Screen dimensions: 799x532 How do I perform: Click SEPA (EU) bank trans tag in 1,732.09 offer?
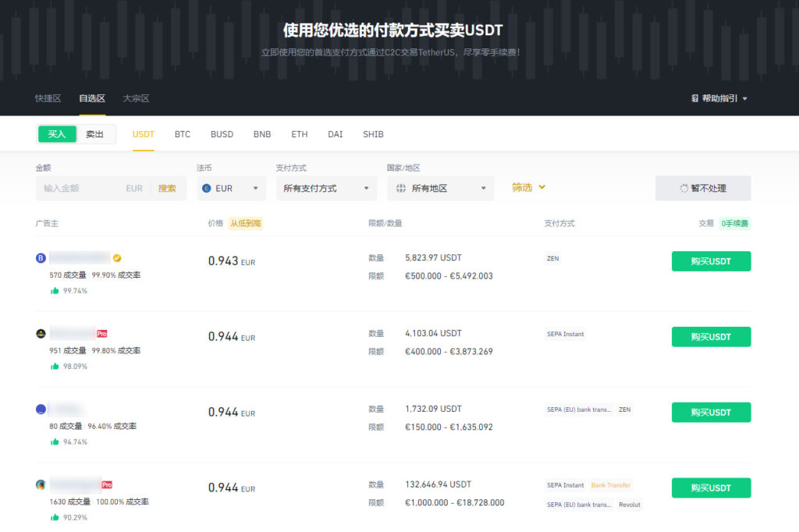point(579,410)
